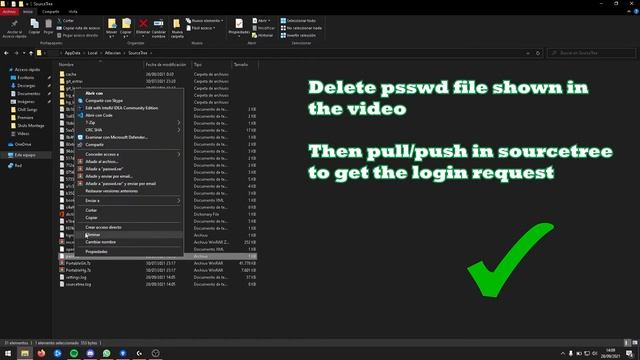Click Pegar acceso directo in ribbon
The width and height of the screenshot is (640, 360).
(x=78, y=36)
